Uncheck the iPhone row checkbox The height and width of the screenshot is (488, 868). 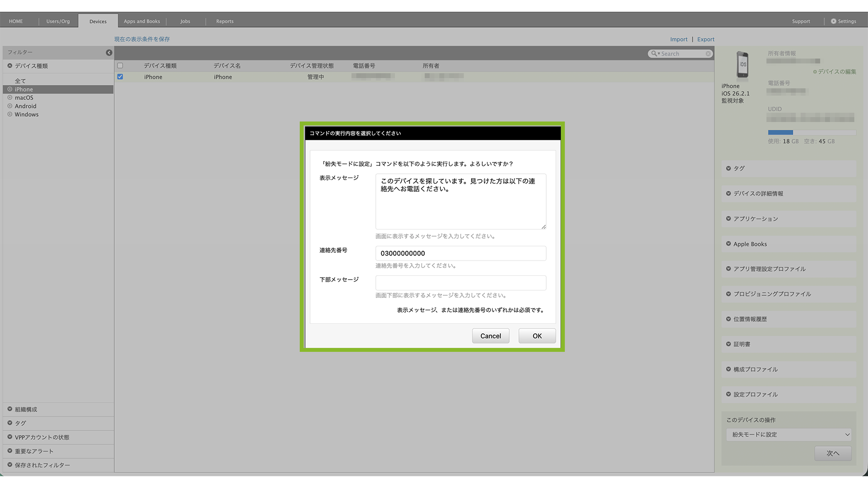click(x=120, y=77)
